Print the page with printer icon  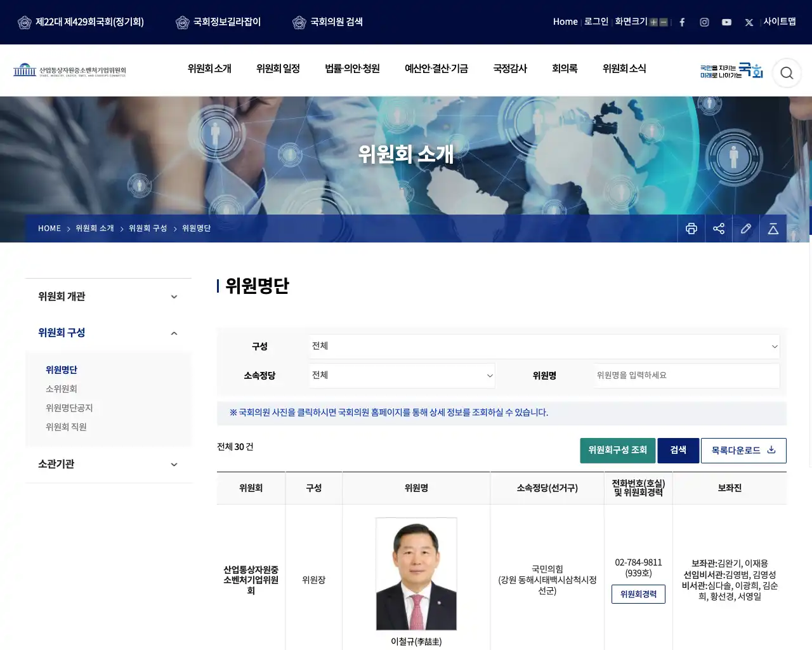coord(691,229)
